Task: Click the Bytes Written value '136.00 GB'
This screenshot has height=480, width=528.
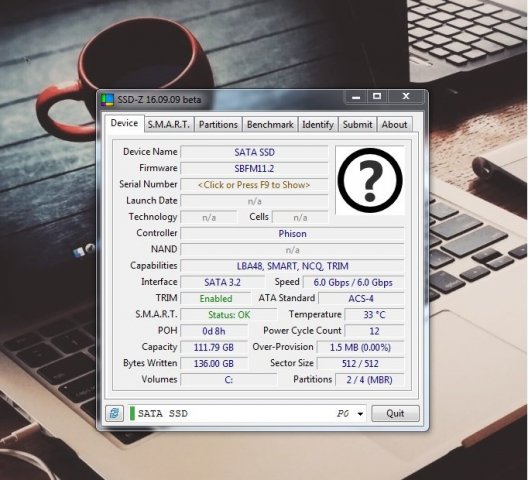Action: click(214, 363)
